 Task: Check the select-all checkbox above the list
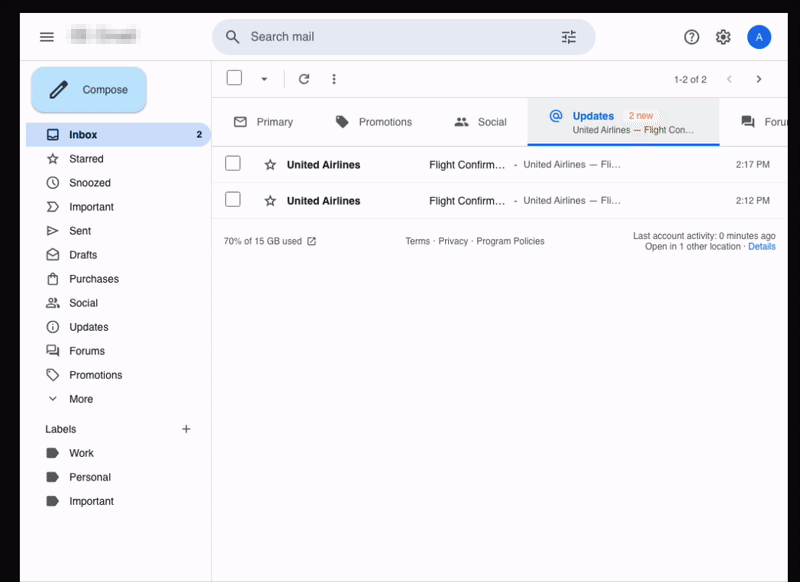tap(233, 77)
